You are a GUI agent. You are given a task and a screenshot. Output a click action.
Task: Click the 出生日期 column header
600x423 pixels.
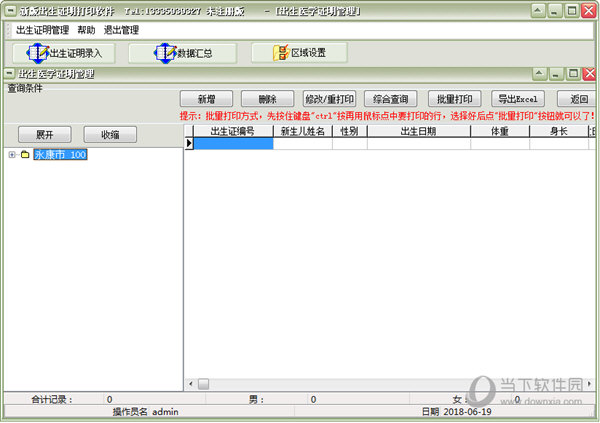[419, 131]
